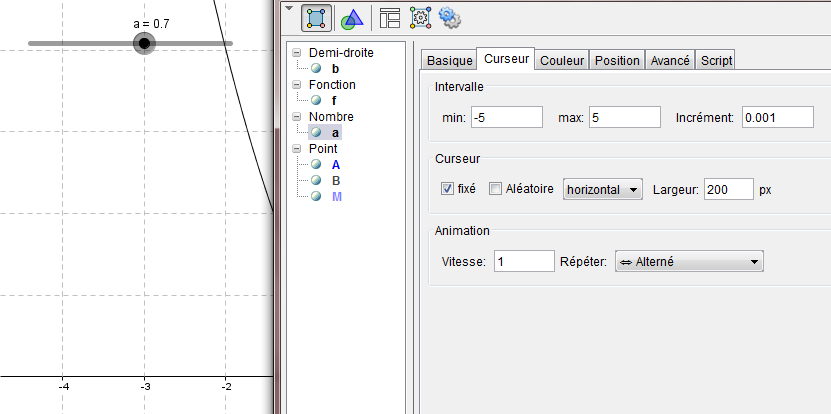Open Advanced settings with the blue gears icon
This screenshot has width=831, height=414.
tap(449, 17)
